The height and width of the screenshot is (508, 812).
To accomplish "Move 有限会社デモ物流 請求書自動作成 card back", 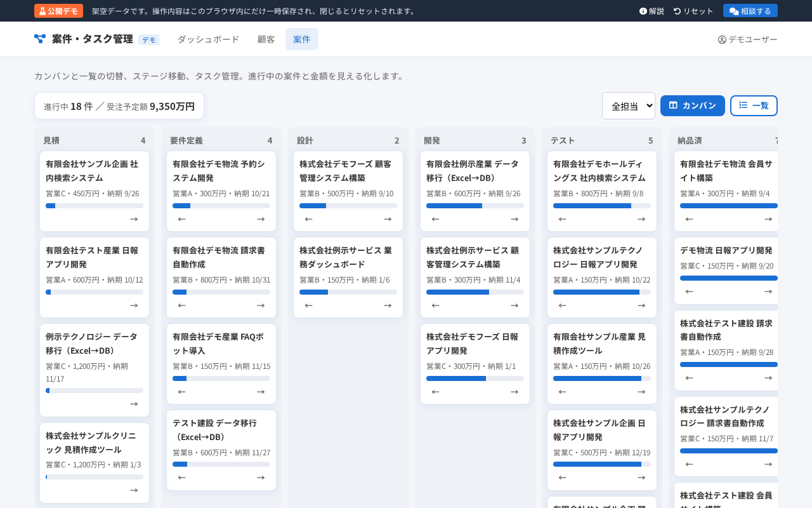I will point(182,305).
